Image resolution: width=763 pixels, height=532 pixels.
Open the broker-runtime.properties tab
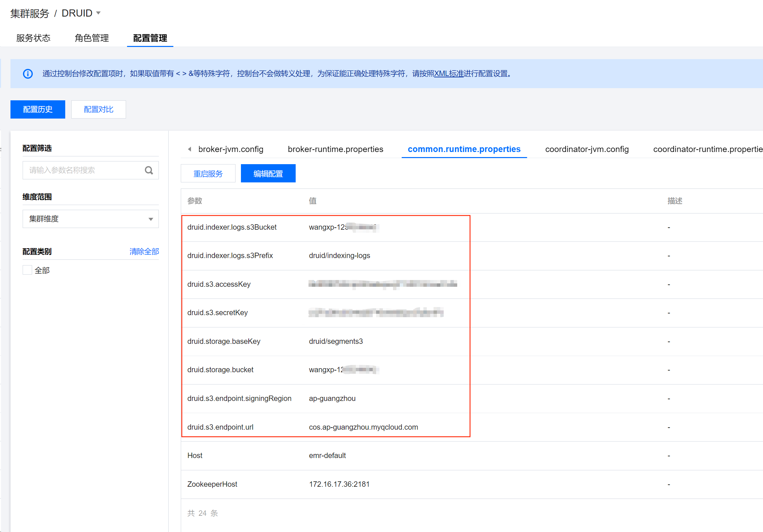point(335,149)
